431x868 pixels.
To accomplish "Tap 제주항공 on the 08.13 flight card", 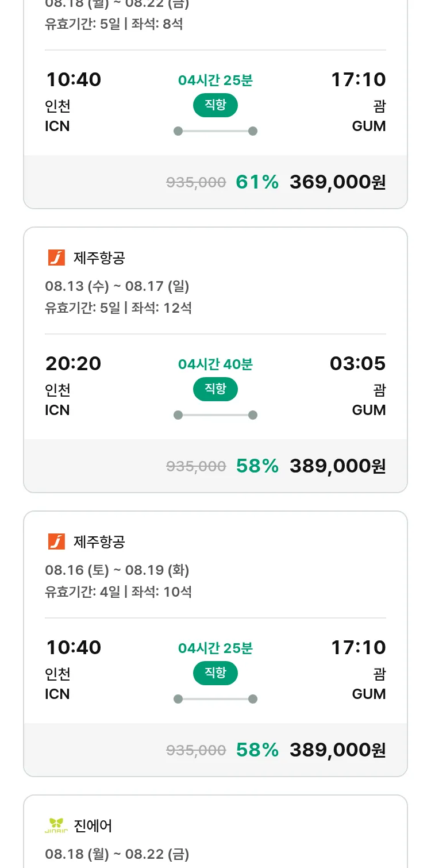I will click(x=99, y=258).
